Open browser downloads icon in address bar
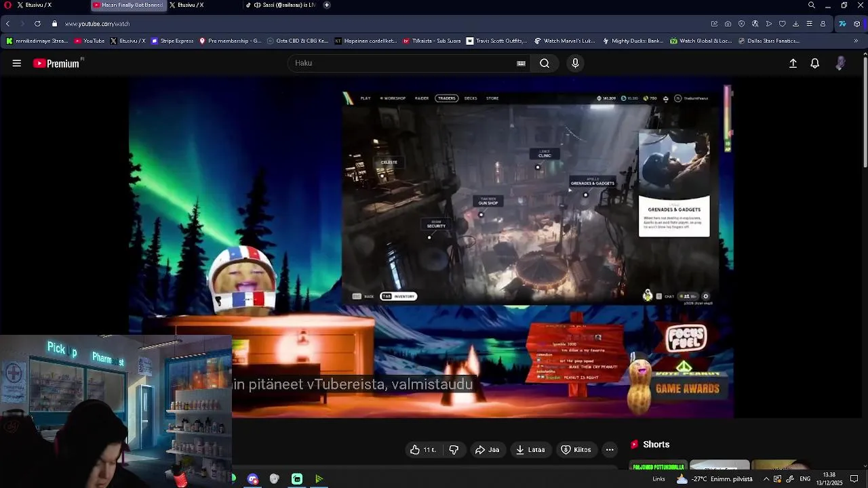 795,24
